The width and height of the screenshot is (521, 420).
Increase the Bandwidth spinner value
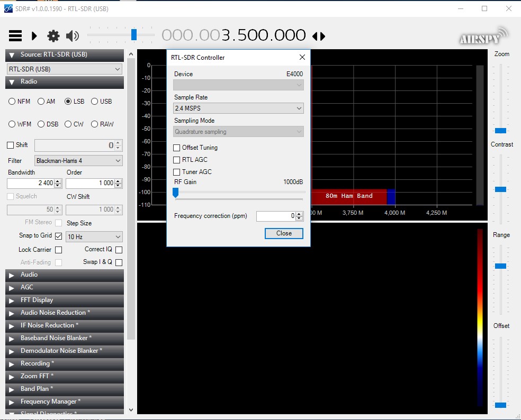pyautogui.click(x=58, y=181)
